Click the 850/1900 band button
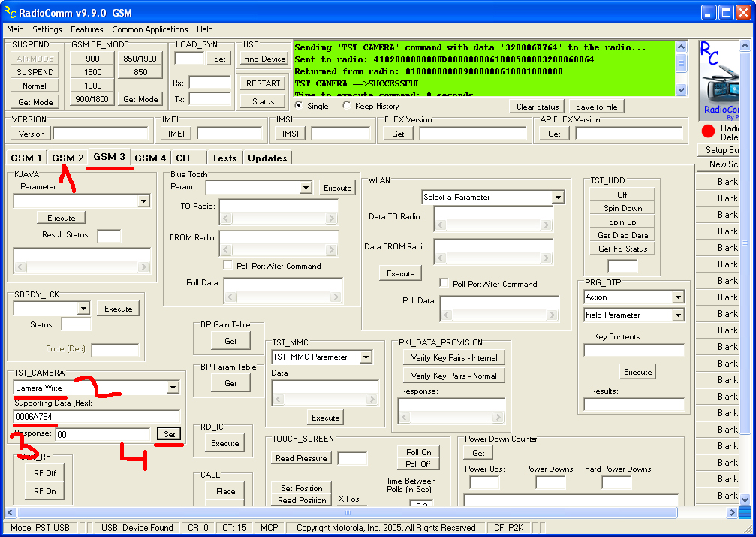This screenshot has height=537, width=756. (140, 59)
